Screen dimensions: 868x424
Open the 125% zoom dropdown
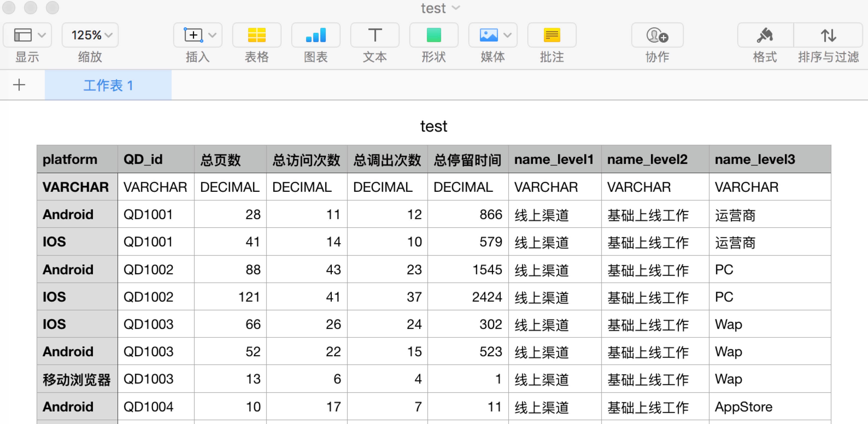(90, 35)
